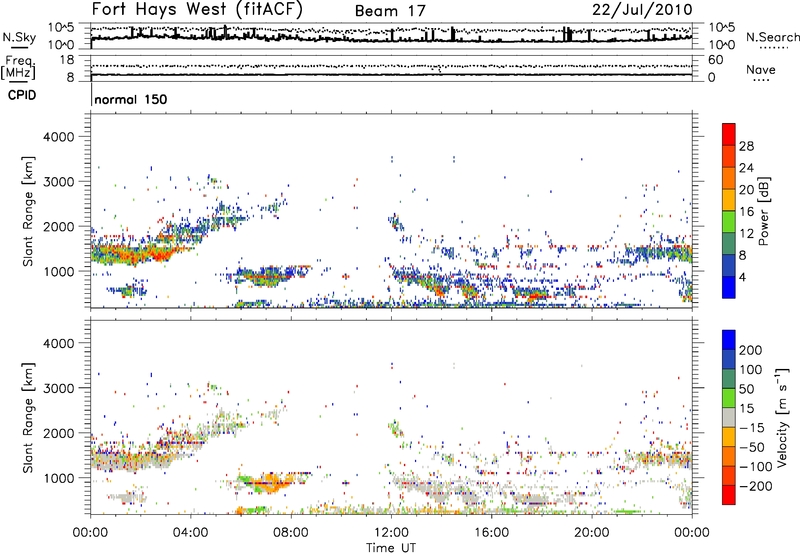Click the "08:00" time axis label
The height and width of the screenshot is (554, 800).
click(291, 533)
